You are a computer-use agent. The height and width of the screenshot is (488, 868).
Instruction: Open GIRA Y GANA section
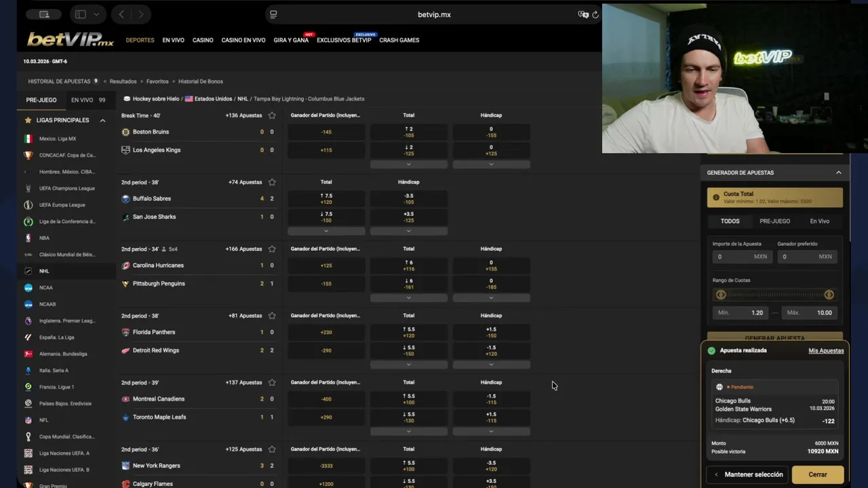pyautogui.click(x=291, y=40)
